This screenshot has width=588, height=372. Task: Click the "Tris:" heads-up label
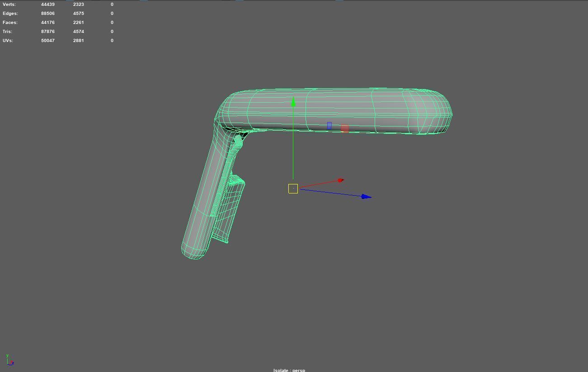coord(7,31)
